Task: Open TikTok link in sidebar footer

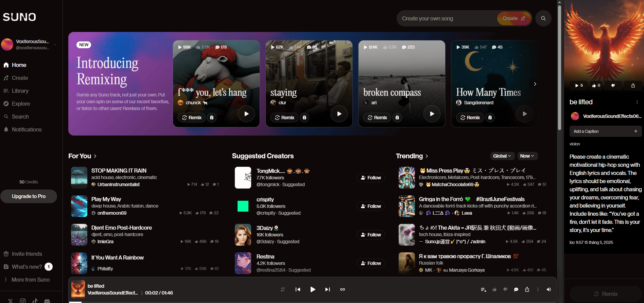Action: 35,301
